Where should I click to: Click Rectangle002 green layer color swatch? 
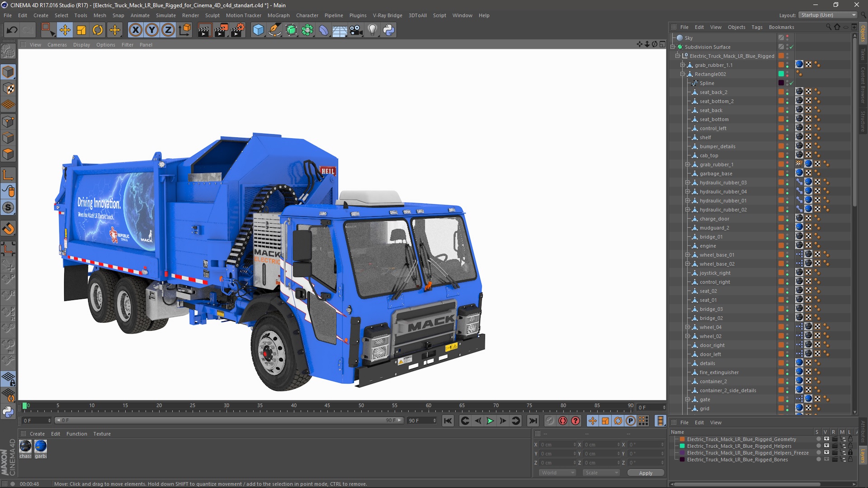[781, 74]
